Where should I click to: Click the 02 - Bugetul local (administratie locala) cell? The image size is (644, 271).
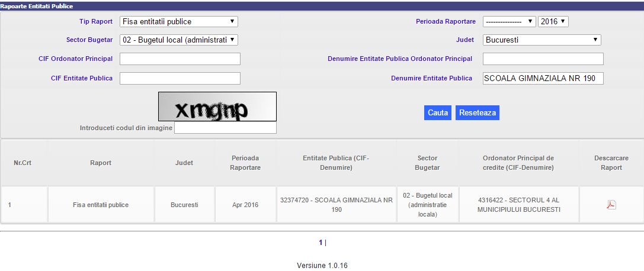coord(428,205)
